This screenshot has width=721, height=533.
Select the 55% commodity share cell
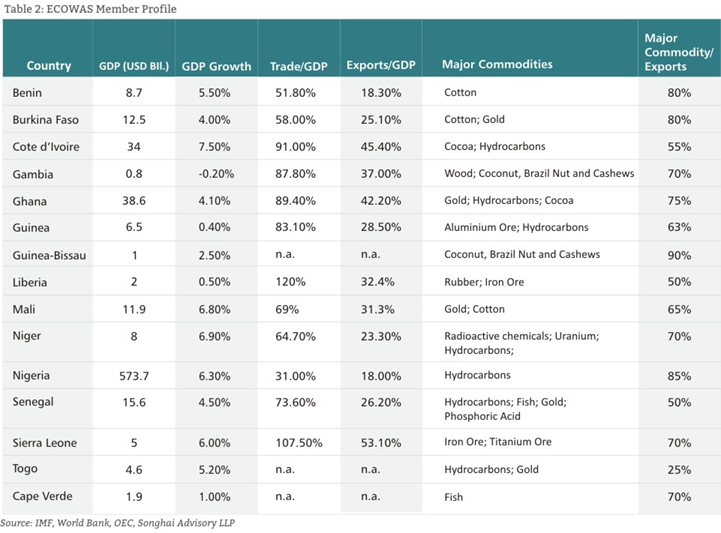point(679,147)
